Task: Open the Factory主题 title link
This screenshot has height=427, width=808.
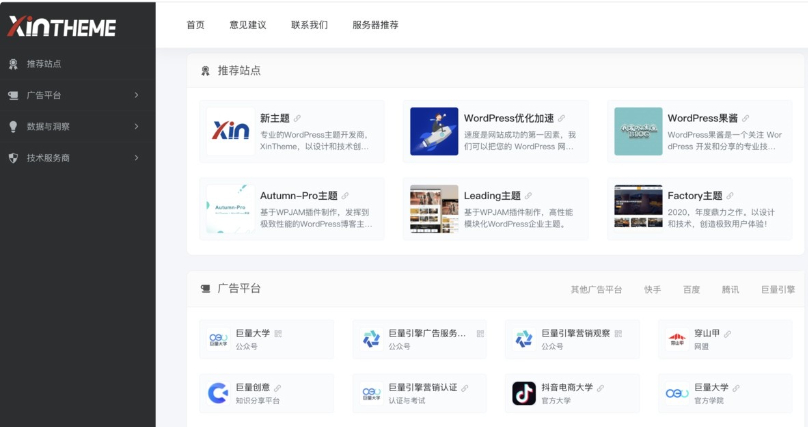Action: coord(695,196)
